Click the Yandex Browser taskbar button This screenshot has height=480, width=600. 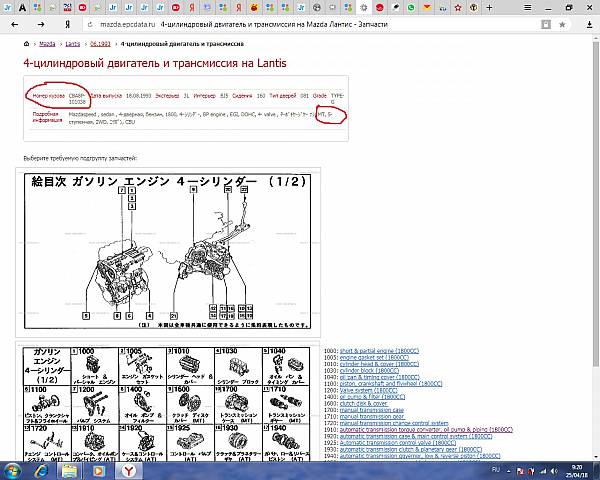pos(129,470)
